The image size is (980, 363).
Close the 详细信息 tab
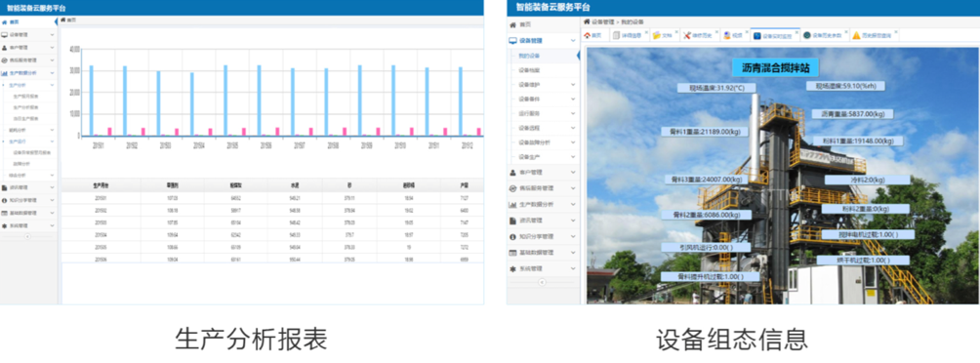pyautogui.click(x=646, y=32)
